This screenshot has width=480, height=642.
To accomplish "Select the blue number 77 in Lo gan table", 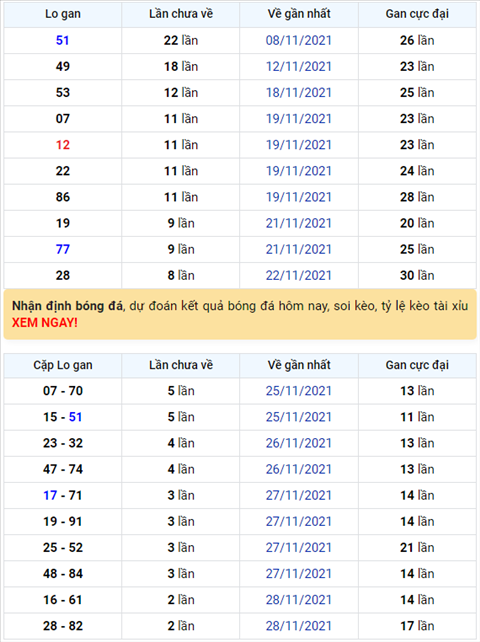I will tap(63, 249).
